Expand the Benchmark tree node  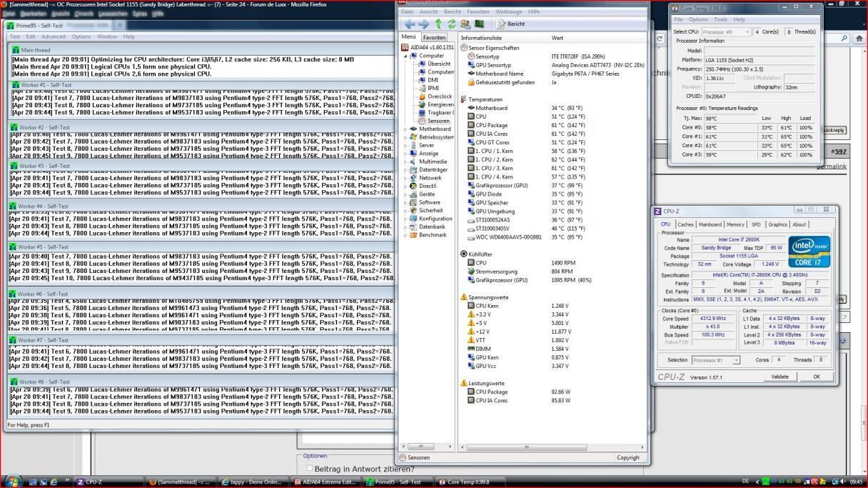click(405, 235)
